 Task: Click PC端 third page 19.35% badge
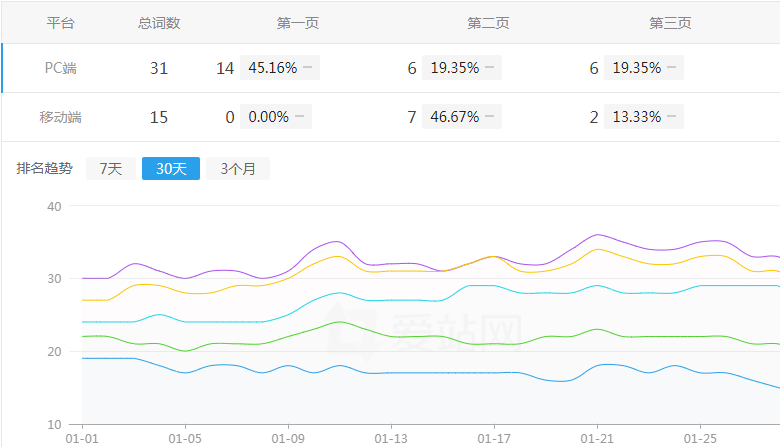[637, 68]
